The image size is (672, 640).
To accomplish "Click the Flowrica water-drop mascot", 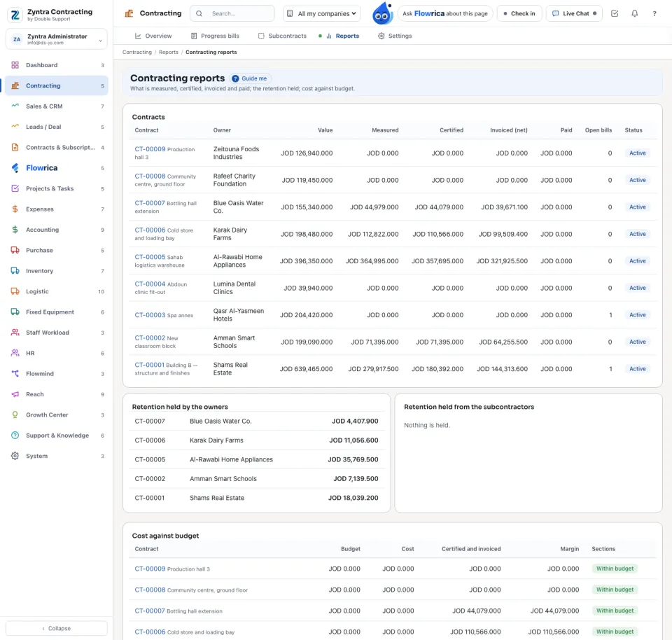I will pyautogui.click(x=382, y=14).
